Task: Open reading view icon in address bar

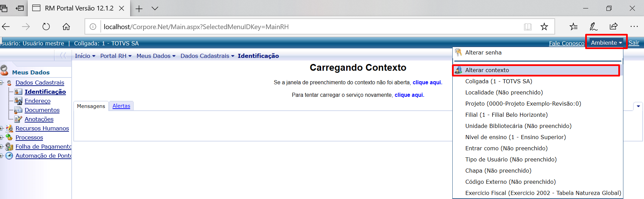Action: pos(528,27)
